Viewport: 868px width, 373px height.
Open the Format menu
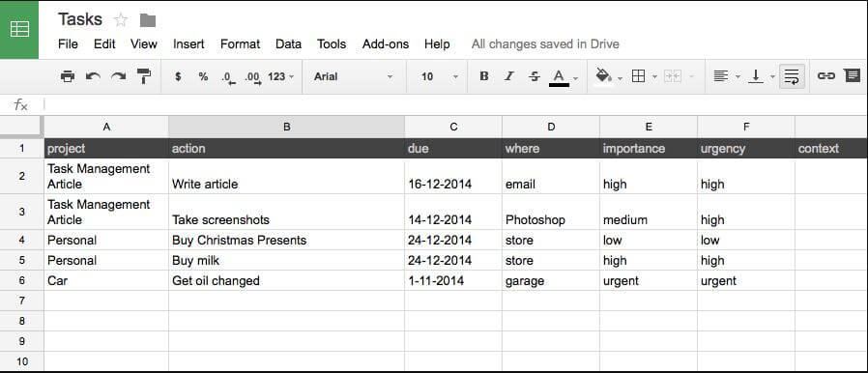(x=240, y=43)
